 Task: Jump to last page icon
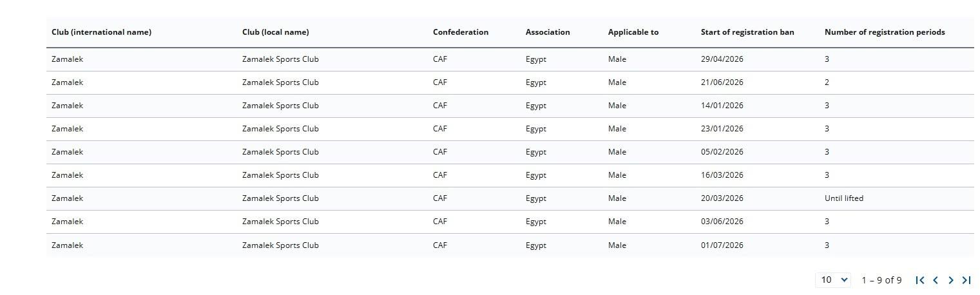coord(966,280)
